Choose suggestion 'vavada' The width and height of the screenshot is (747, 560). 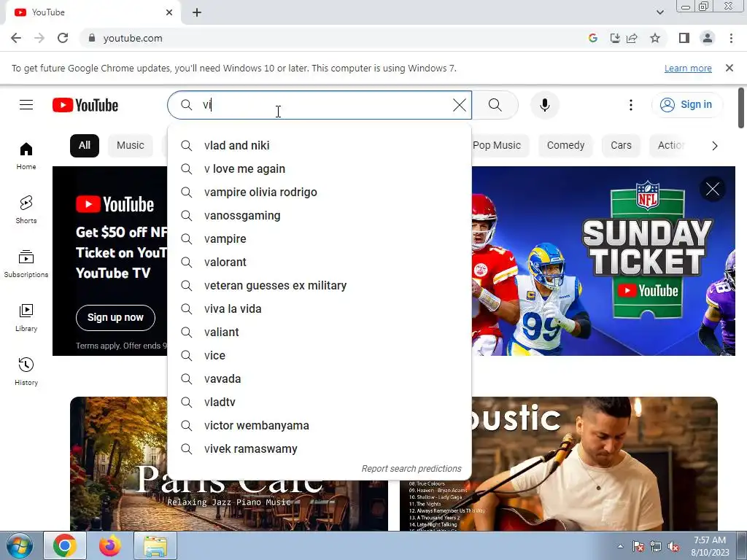320,378
